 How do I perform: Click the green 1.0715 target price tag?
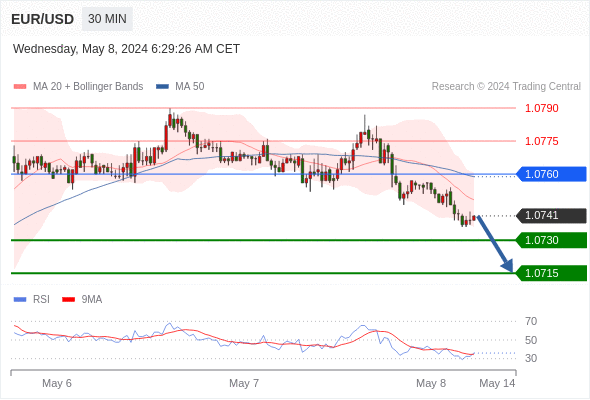[552, 273]
